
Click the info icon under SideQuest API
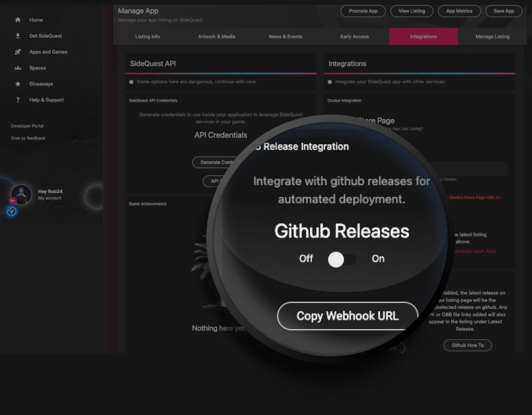coord(131,82)
